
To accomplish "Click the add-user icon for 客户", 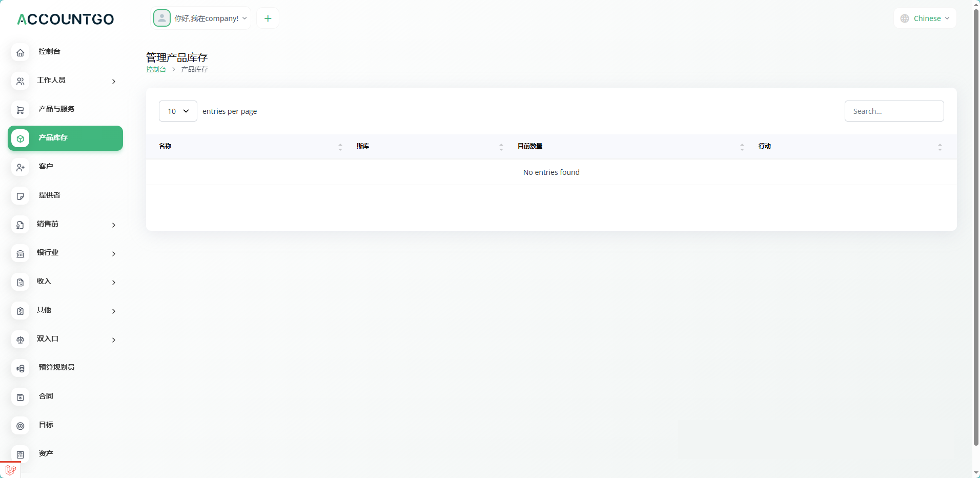I will click(21, 167).
